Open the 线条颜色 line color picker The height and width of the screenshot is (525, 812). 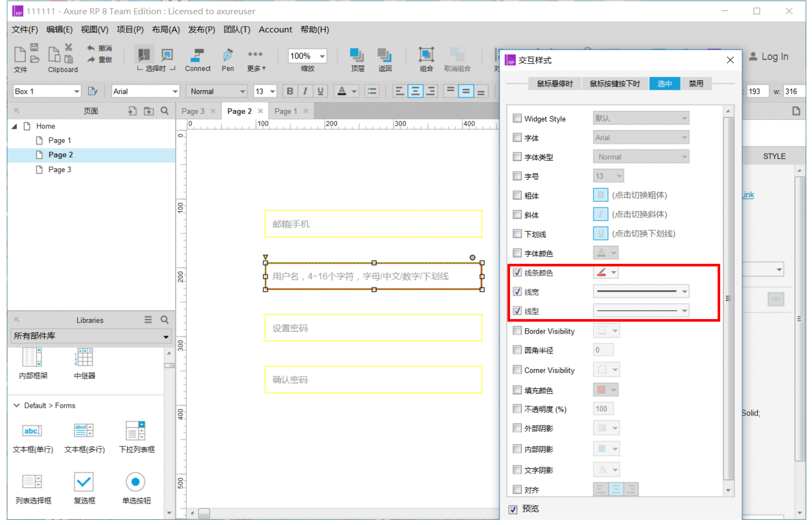click(x=606, y=272)
